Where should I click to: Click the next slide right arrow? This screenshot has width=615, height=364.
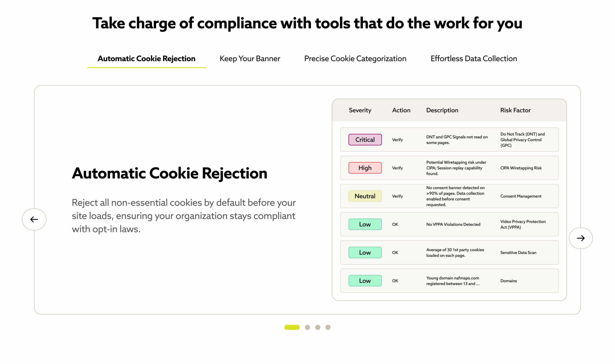click(581, 238)
